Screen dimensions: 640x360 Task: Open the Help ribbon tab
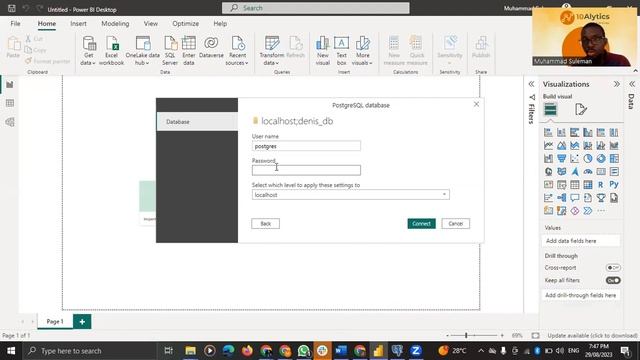tap(220, 24)
